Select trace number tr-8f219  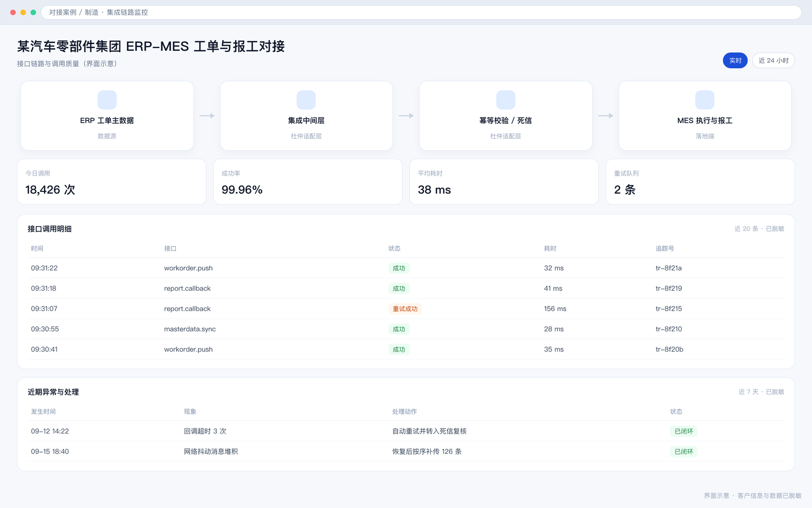(x=669, y=288)
